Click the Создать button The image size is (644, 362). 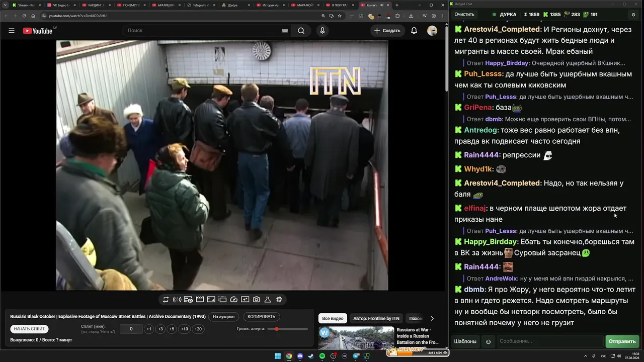pos(387,31)
